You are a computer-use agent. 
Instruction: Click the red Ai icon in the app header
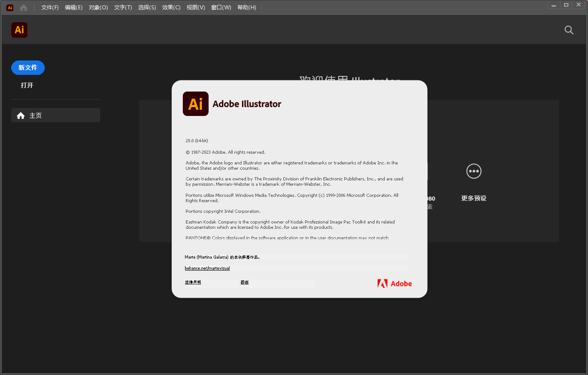point(19,30)
